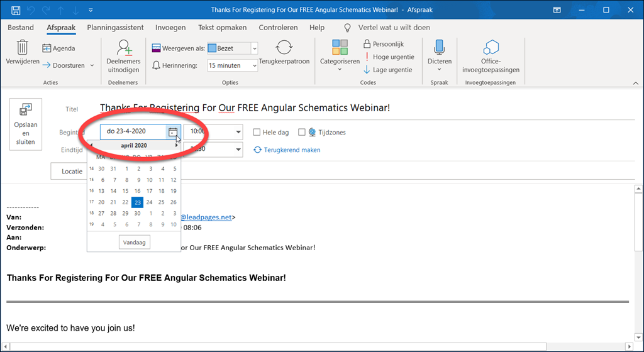Click the Verwijderen trash icon

pos(23,47)
